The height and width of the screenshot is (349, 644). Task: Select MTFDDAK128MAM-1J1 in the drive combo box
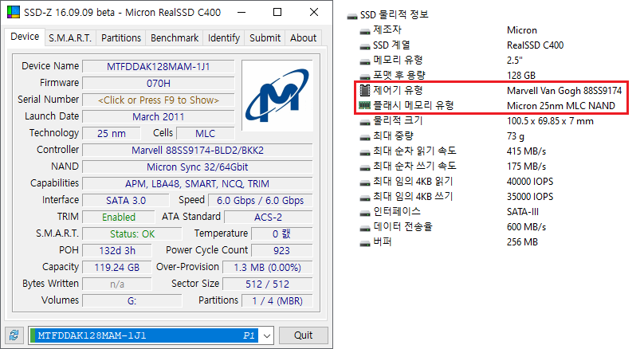click(x=144, y=335)
